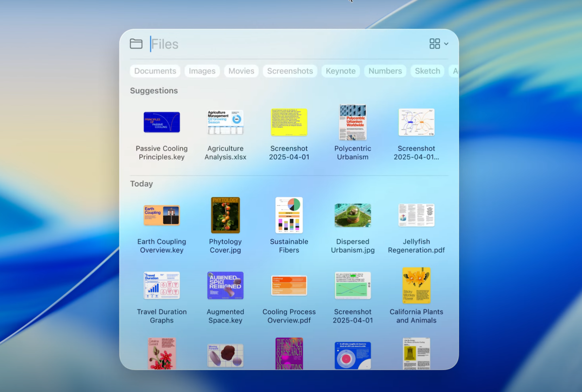Filter by Sketch chip
This screenshot has height=392, width=582.
pyautogui.click(x=427, y=71)
